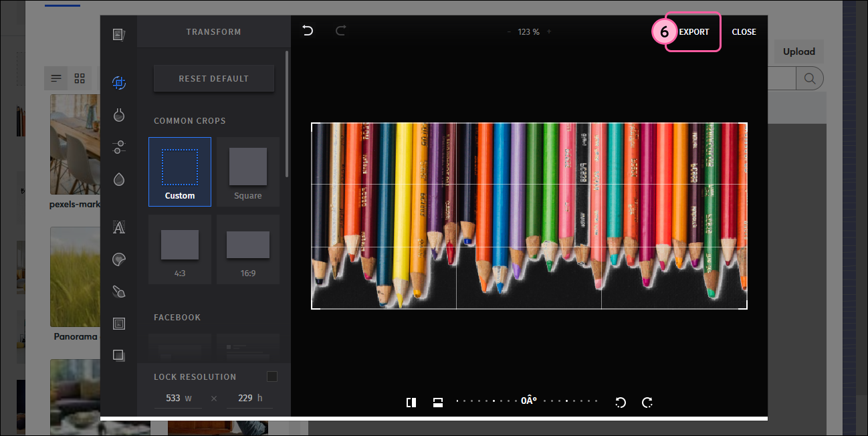The width and height of the screenshot is (868, 436).
Task: Flip the image vertically
Action: [438, 402]
